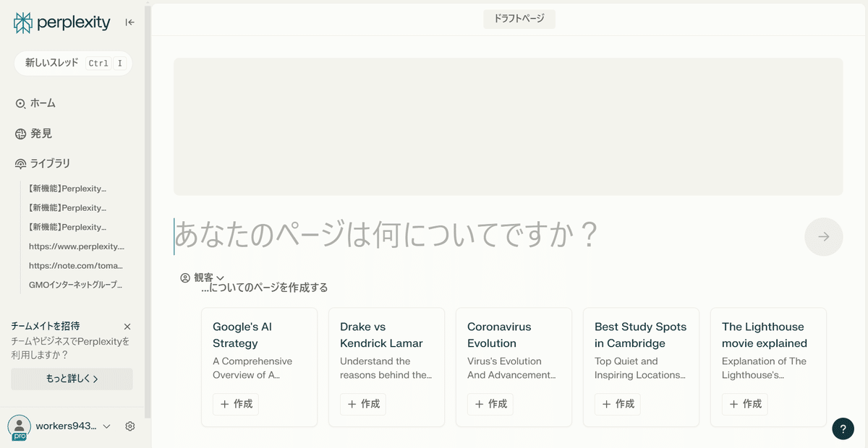Click the Perplexity logo in the sidebar

61,22
